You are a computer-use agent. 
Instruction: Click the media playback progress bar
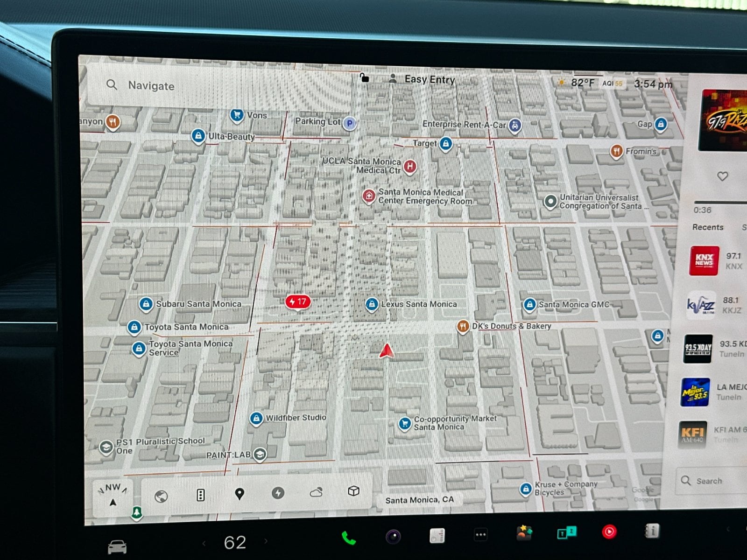click(720, 203)
